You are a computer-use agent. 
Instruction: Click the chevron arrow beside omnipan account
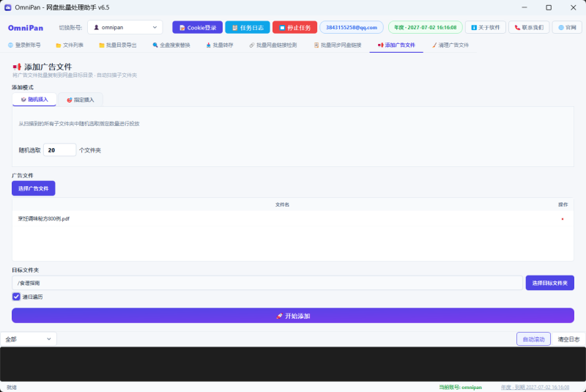[155, 27]
